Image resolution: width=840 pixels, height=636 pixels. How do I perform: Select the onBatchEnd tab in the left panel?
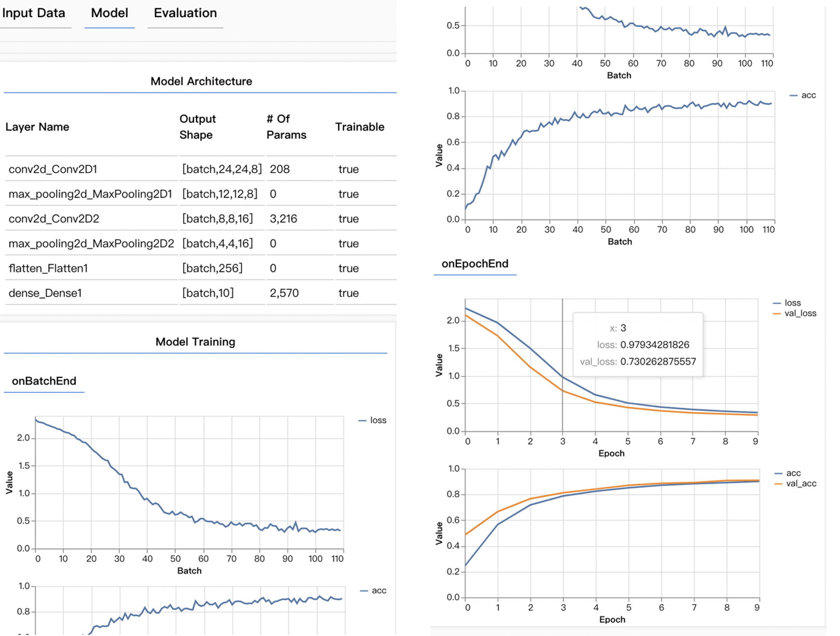44,381
